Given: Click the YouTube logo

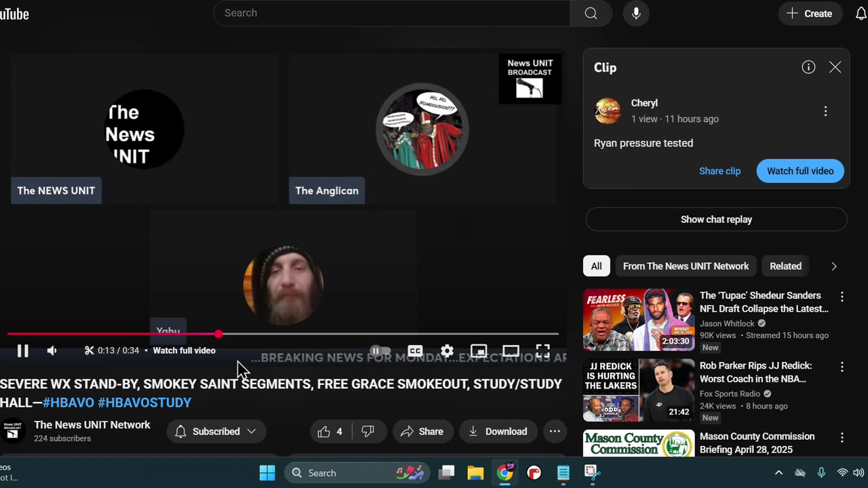Looking at the screenshot, I should coord(14,14).
